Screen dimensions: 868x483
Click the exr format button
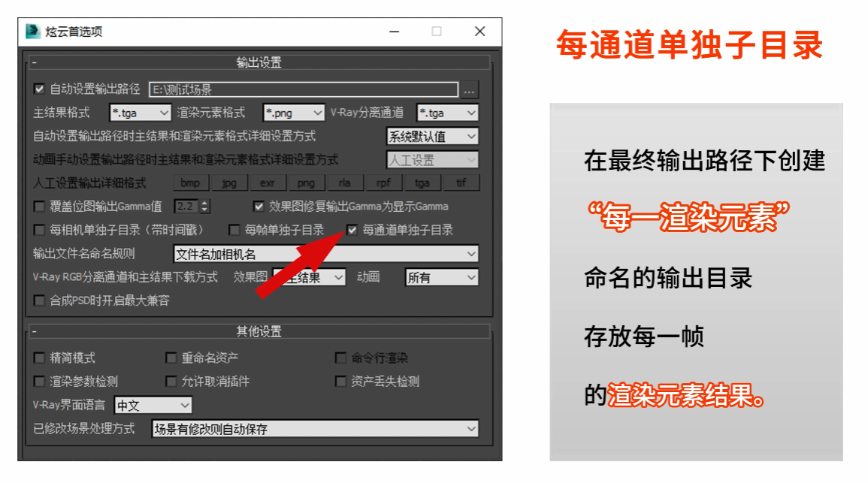(x=268, y=183)
